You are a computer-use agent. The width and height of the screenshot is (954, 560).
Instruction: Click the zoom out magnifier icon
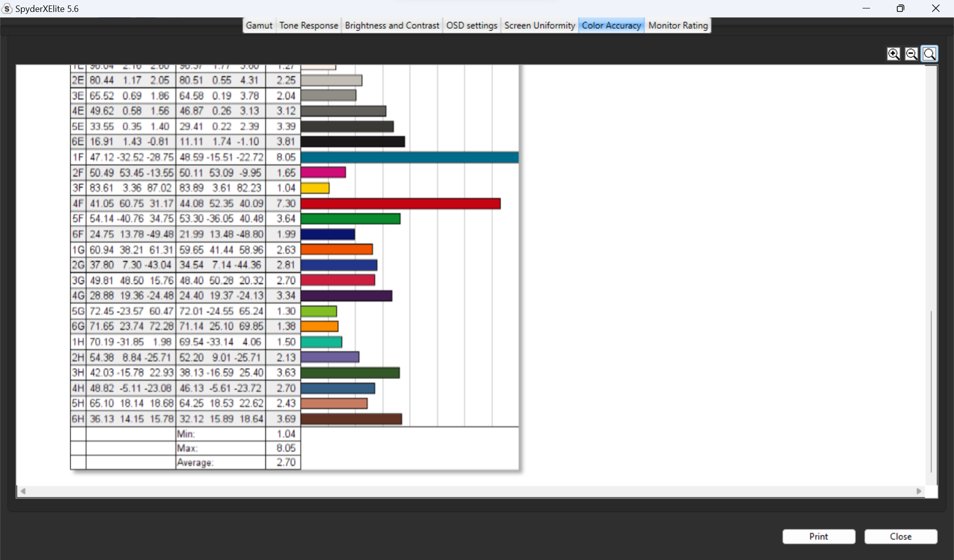coord(911,54)
